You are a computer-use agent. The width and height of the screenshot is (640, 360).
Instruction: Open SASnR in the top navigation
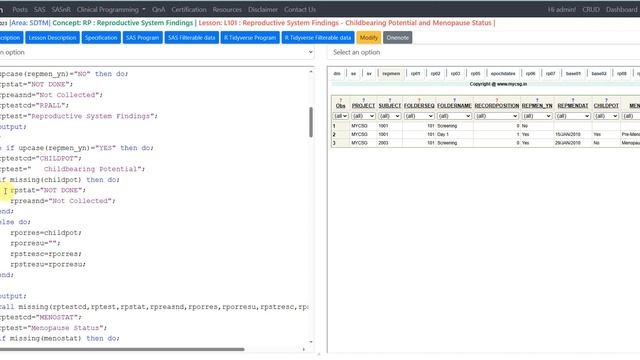pos(61,9)
